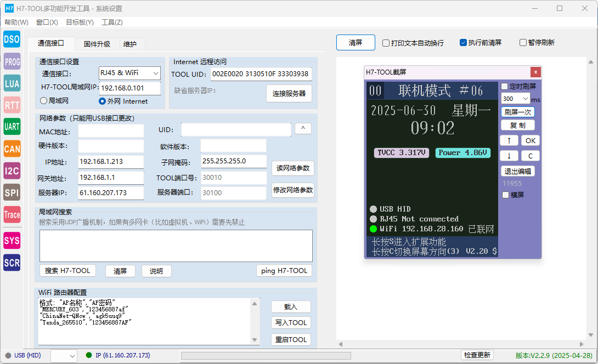Screen dimensions: 598x364
Task: Open the 目标板(Y) menu
Action: coord(80,22)
